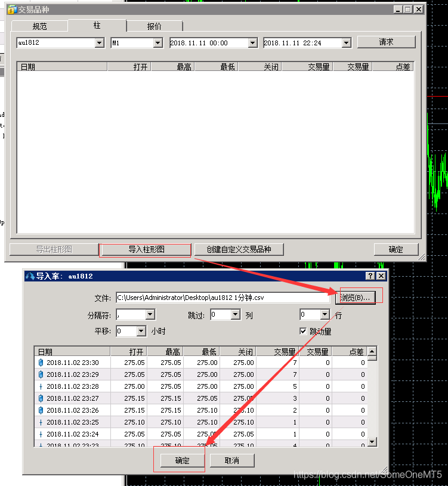
Task: Open the M1 timeframe dropdown
Action: 158,43
